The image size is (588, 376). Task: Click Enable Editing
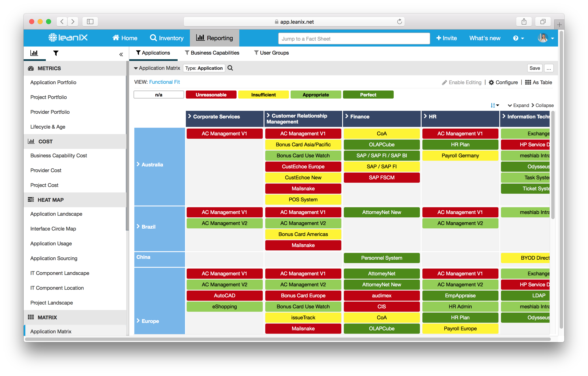tap(461, 82)
